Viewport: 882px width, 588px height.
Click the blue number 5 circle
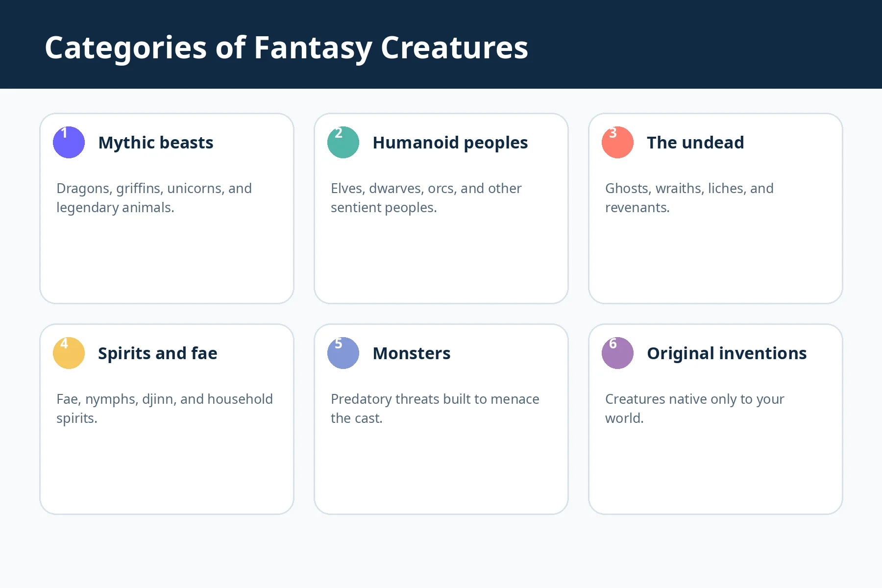point(343,353)
